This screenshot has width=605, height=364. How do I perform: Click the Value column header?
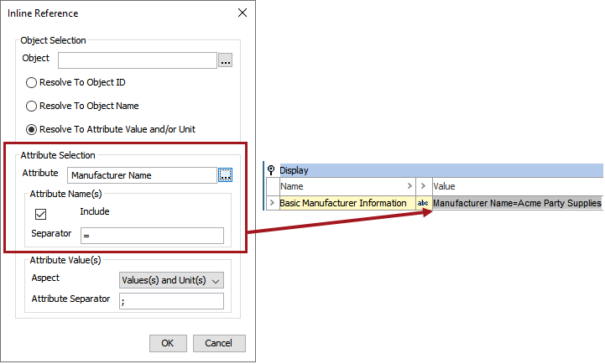pyautogui.click(x=518, y=186)
